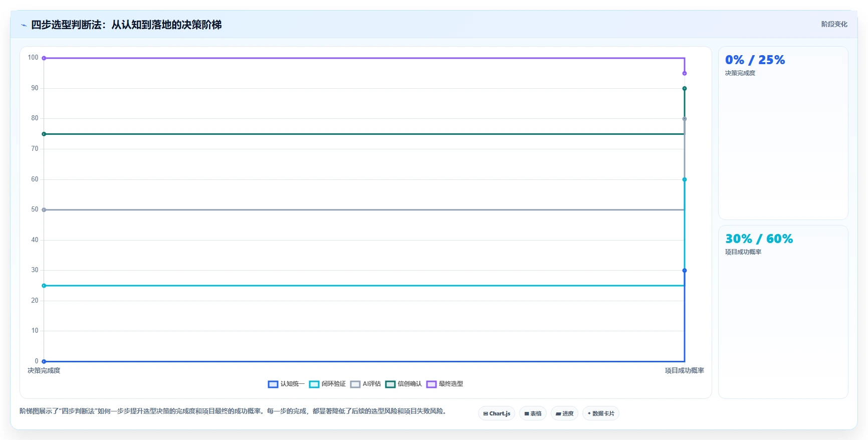
Task: Click the icon before the chart title
Action: click(24, 25)
